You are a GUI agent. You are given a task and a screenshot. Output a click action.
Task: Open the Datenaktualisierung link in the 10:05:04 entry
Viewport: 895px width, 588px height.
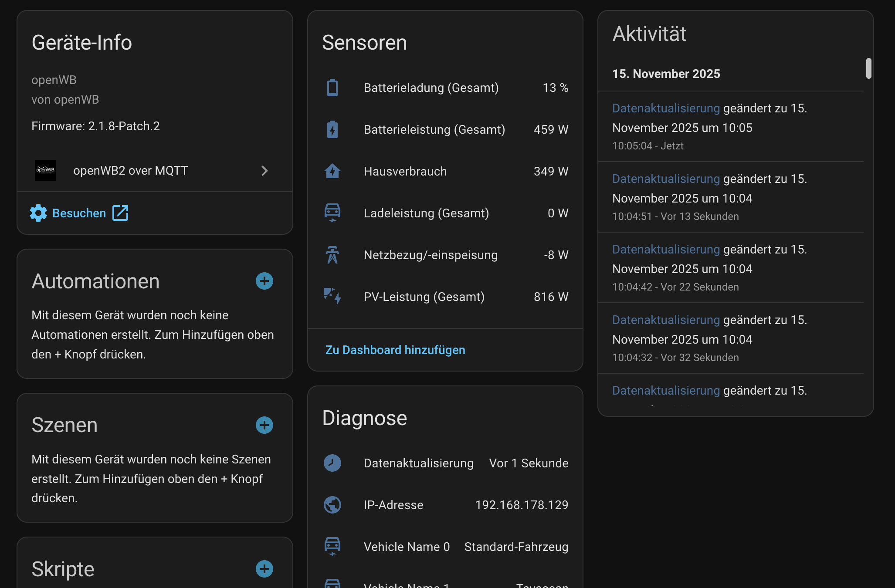pos(666,108)
